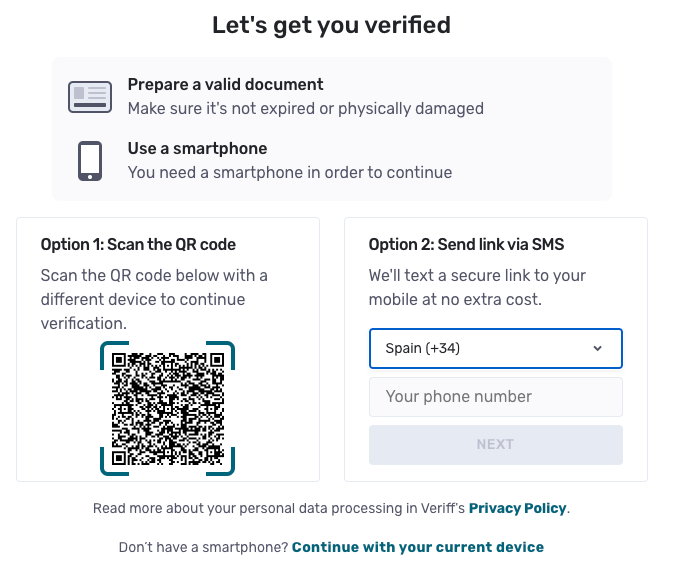Click the "Option 1: Scan the QR code" heading
The image size is (688, 569).
(x=138, y=244)
